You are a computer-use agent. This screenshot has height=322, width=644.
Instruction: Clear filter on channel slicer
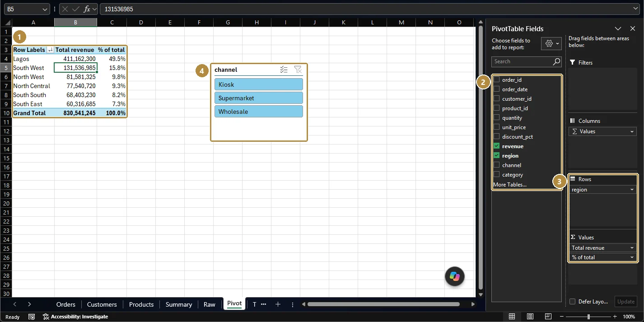(298, 70)
